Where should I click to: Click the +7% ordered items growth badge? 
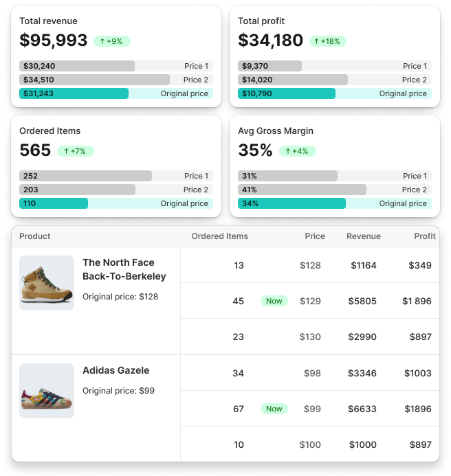pos(76,151)
